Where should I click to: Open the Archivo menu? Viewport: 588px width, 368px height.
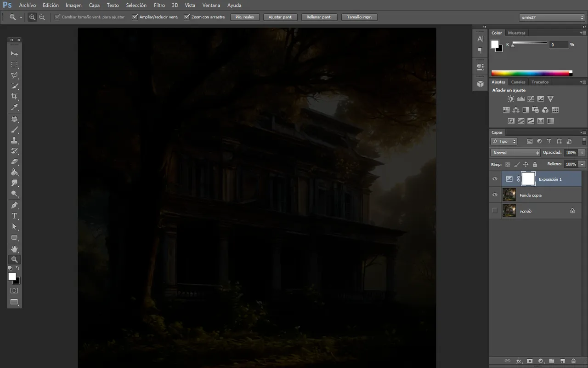(28, 6)
